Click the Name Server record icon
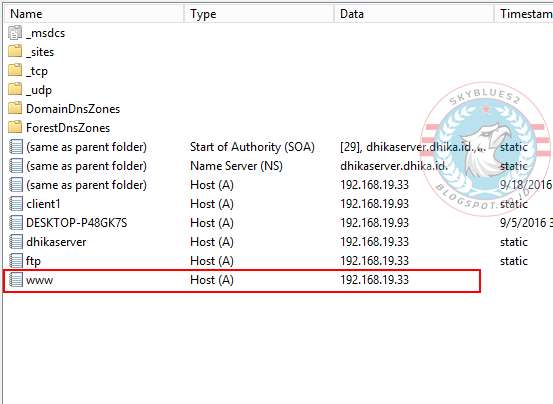Screen dimensions: 553x404 (16, 166)
